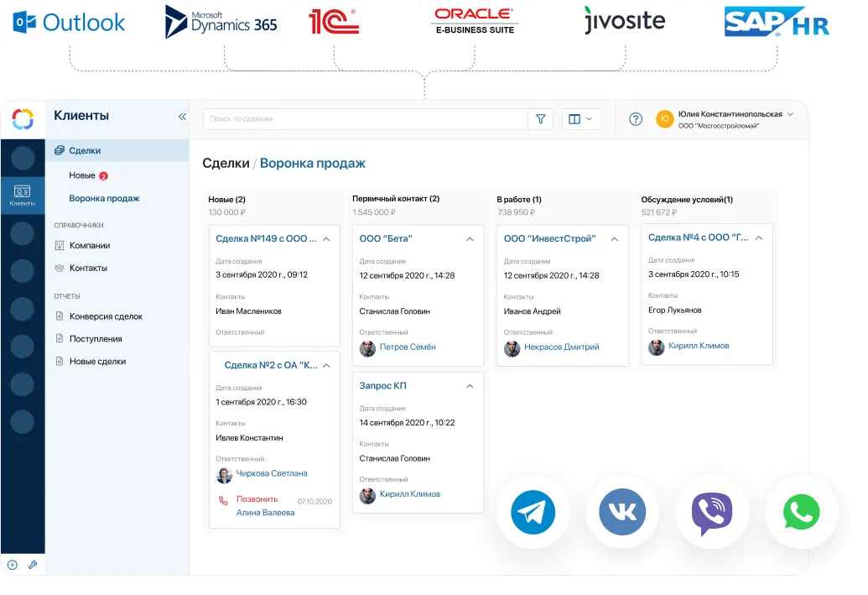Viewport: 868px width, 595px height.
Task: Open the column view layout dropdown
Action: tap(580, 119)
